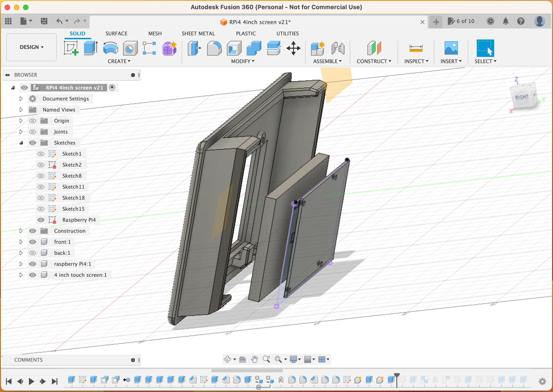Screen dimensions: 553x392
Task: Expand the Document Settings node
Action: click(x=21, y=99)
